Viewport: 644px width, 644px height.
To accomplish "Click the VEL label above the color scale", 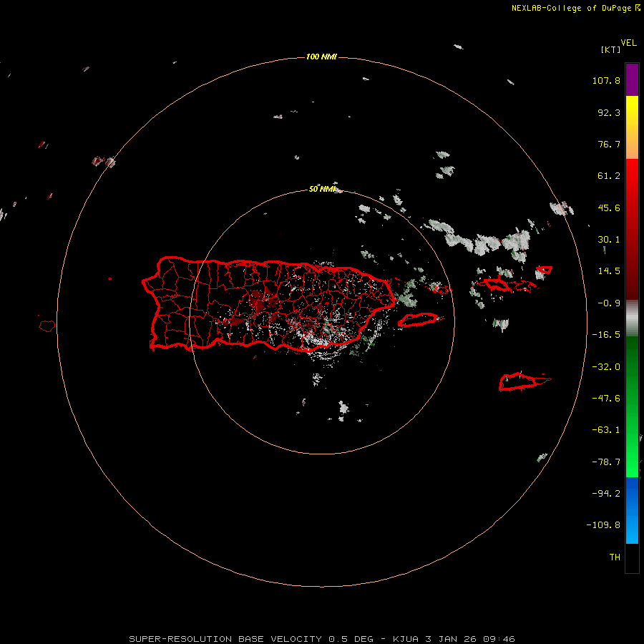I will (x=628, y=43).
